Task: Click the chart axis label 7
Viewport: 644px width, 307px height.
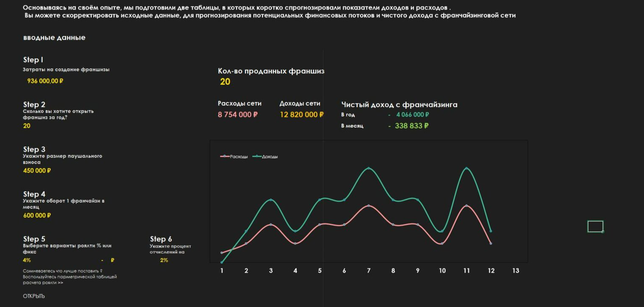Action: pyautogui.click(x=369, y=271)
